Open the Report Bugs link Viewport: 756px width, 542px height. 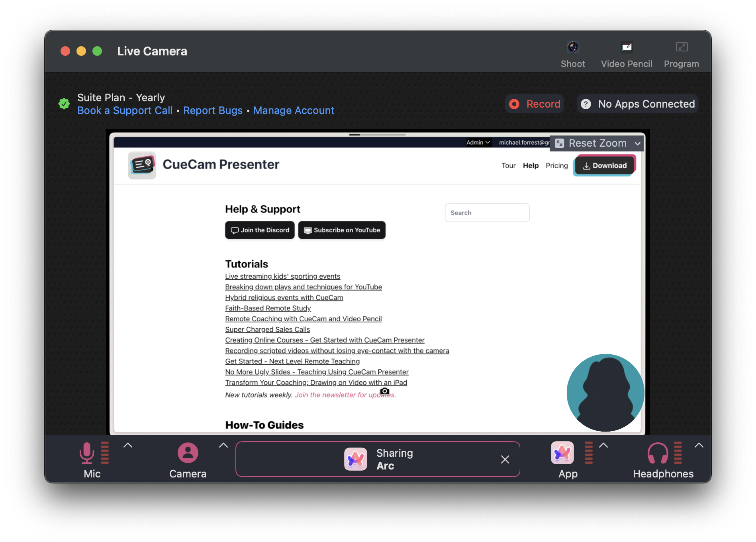(213, 110)
